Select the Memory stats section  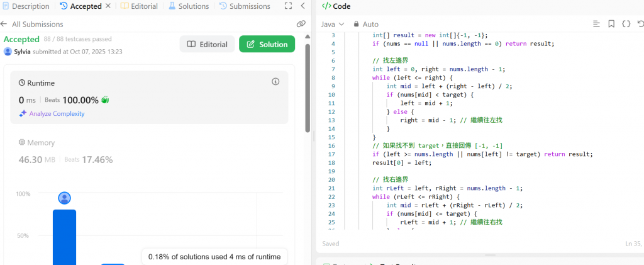pos(149,152)
